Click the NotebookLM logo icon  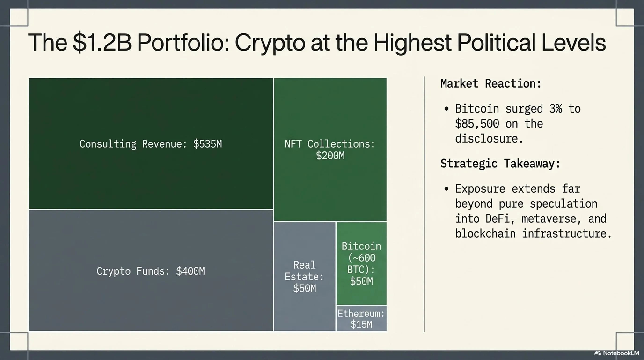tap(597, 353)
